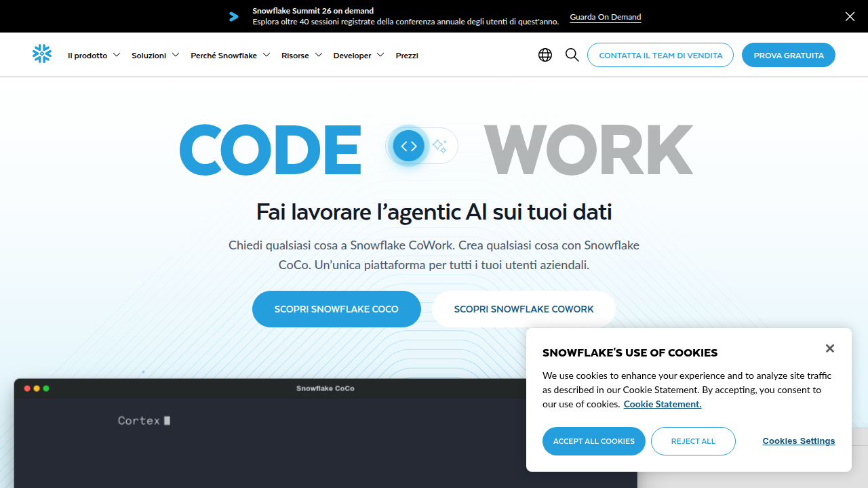868x488 pixels.
Task: Follow the Guarda On Demand link
Action: click(606, 17)
